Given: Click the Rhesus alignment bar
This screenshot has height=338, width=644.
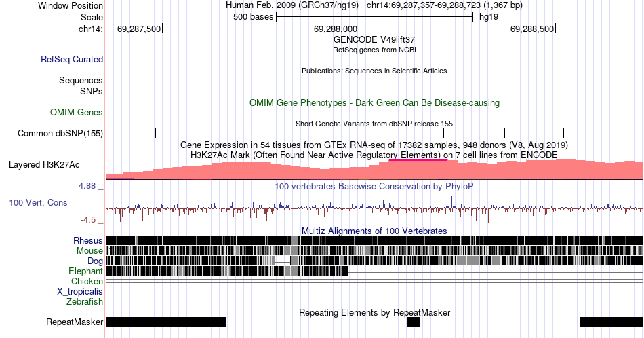Looking at the screenshot, I should click(374, 240).
